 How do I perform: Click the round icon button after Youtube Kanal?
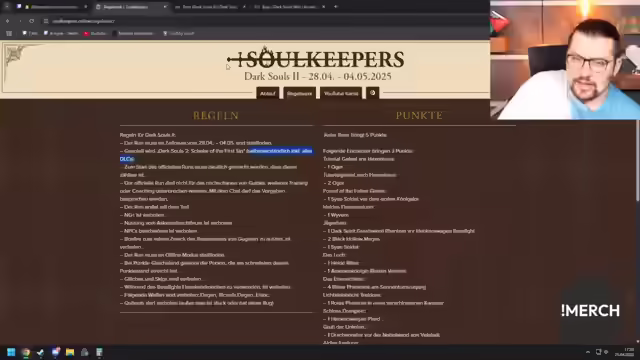[x=373, y=93]
